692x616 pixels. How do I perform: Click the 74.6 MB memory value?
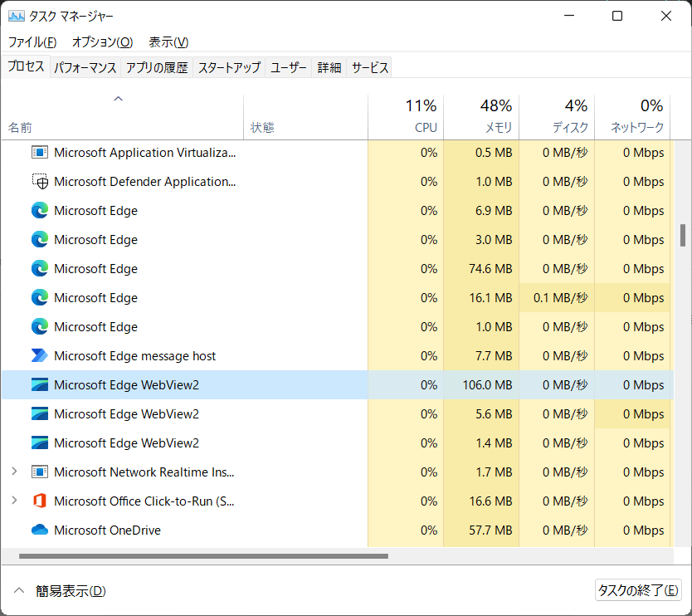490,269
